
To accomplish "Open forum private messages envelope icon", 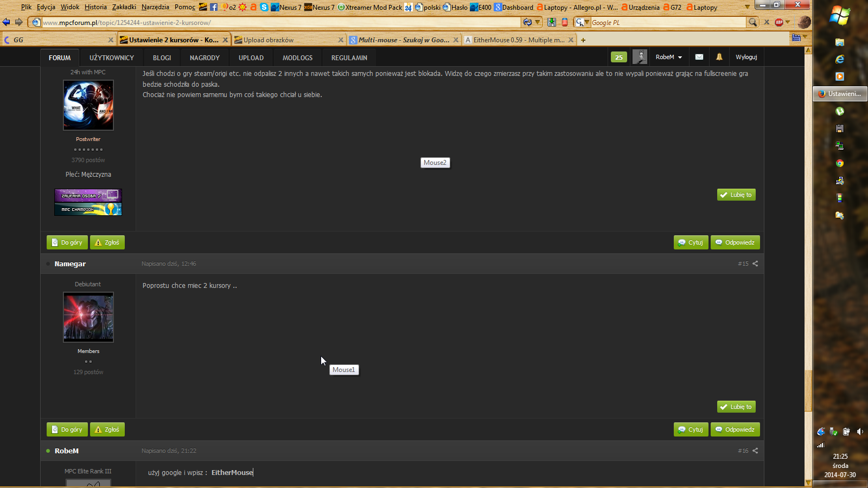I will click(x=699, y=57).
